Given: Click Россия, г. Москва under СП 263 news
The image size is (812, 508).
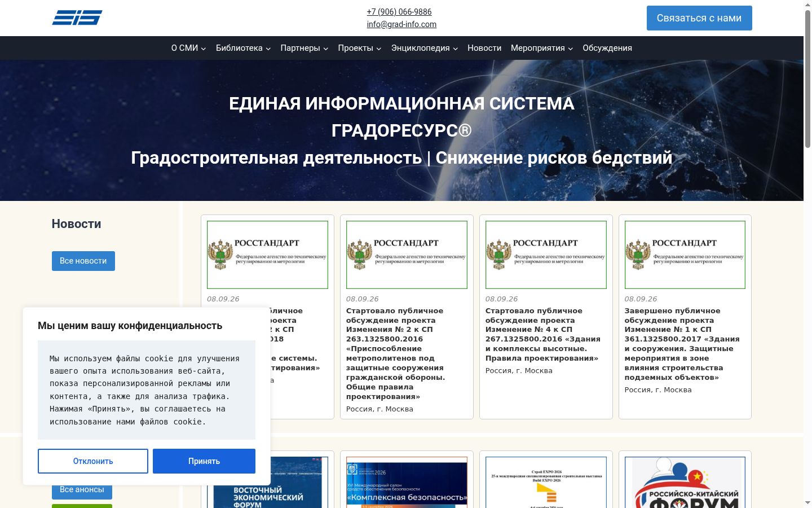Looking at the screenshot, I should pos(379,409).
